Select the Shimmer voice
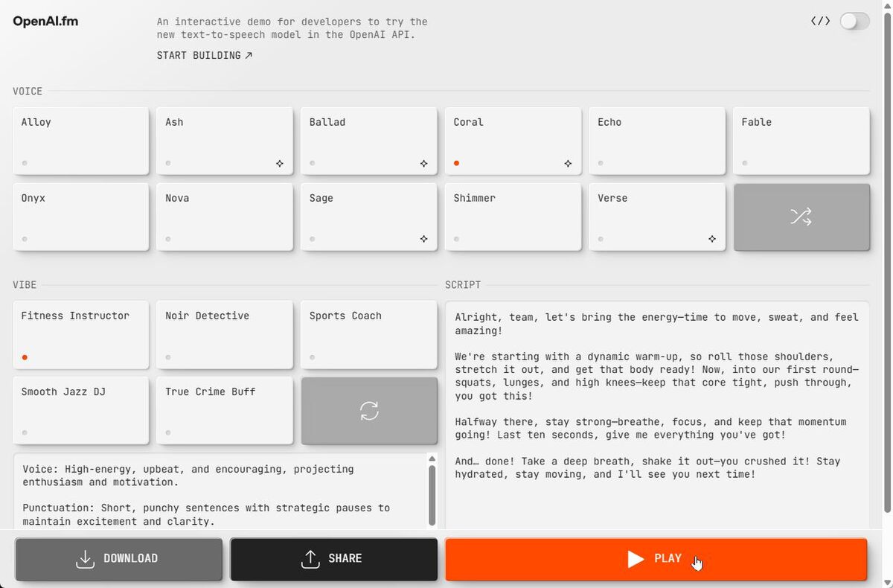Image resolution: width=893 pixels, height=588 pixels. pyautogui.click(x=513, y=217)
